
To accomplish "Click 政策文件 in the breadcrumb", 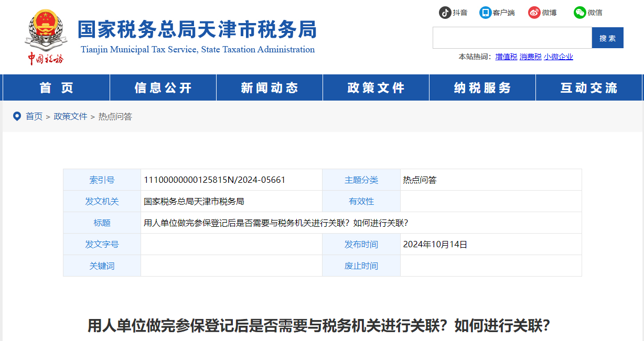I will (70, 116).
